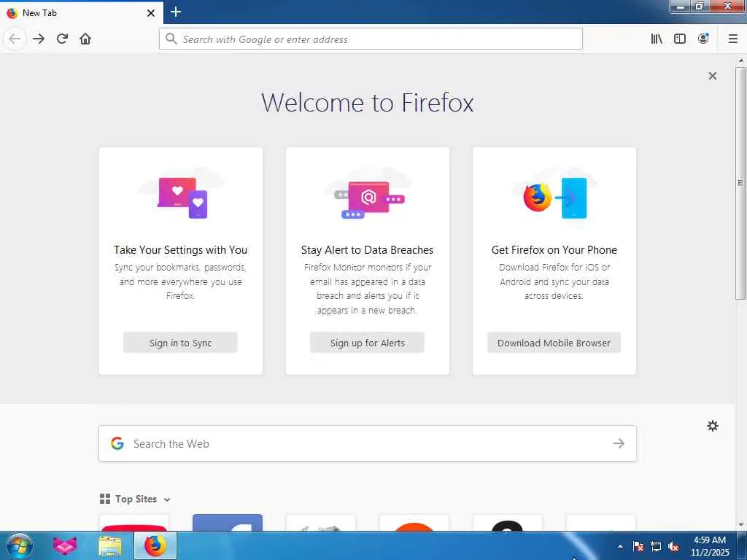Open the Windows Start menu orb

pyautogui.click(x=20, y=545)
